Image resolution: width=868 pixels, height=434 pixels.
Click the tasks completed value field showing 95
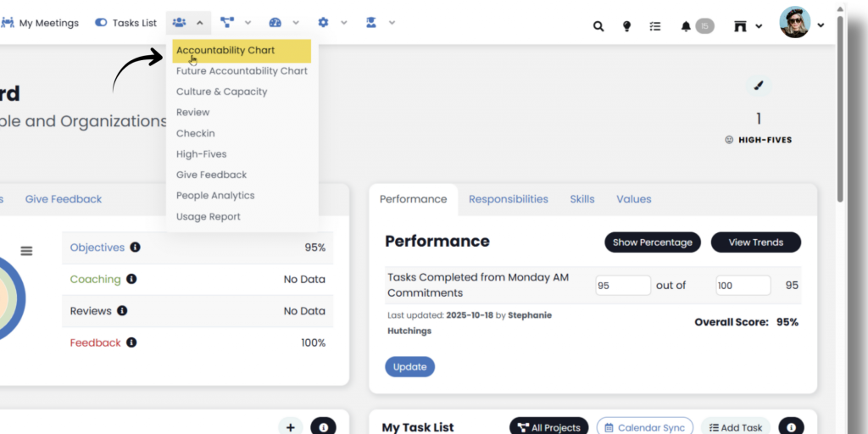tap(622, 286)
